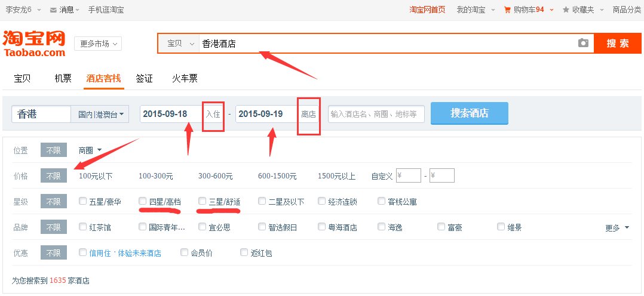Expand the 我的淘宝 menu

[x=476, y=10]
